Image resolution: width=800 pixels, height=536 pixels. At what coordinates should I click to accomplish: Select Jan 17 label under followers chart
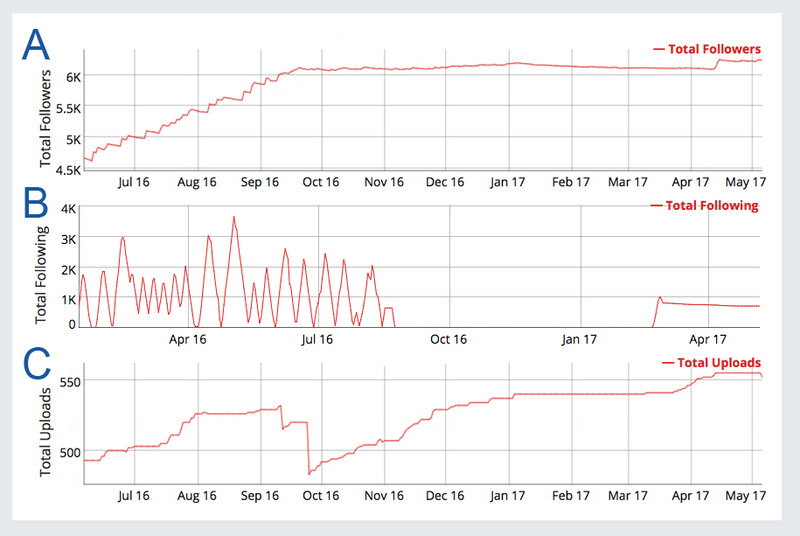(x=507, y=182)
